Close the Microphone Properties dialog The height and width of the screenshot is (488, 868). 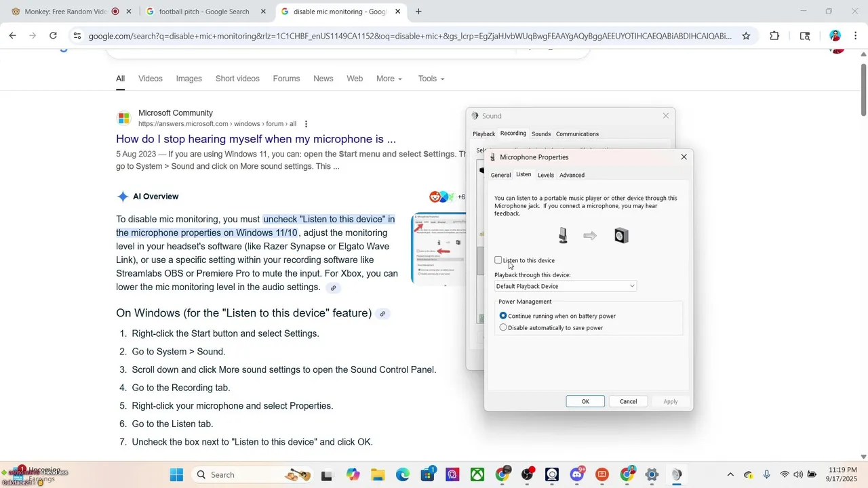click(x=684, y=157)
